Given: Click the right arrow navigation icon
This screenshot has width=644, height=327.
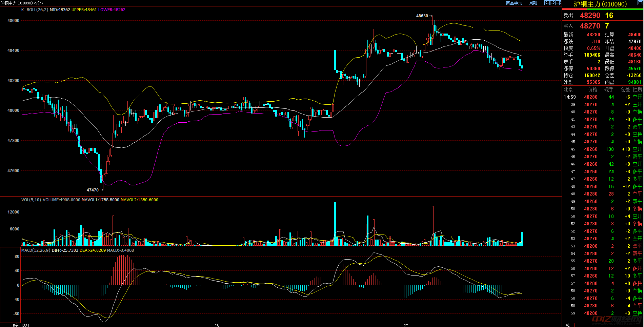Looking at the screenshot, I should 552,3.
